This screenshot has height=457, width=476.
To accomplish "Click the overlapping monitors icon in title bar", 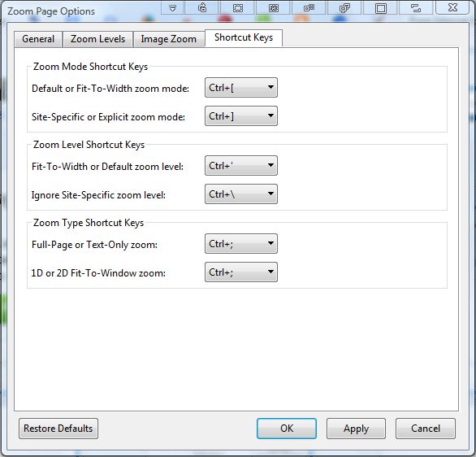I will [344, 7].
